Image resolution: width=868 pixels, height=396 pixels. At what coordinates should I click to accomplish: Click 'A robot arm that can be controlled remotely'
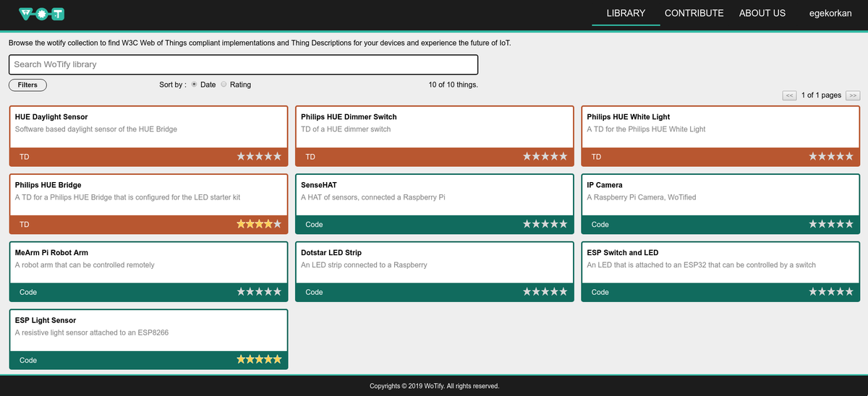(x=85, y=265)
